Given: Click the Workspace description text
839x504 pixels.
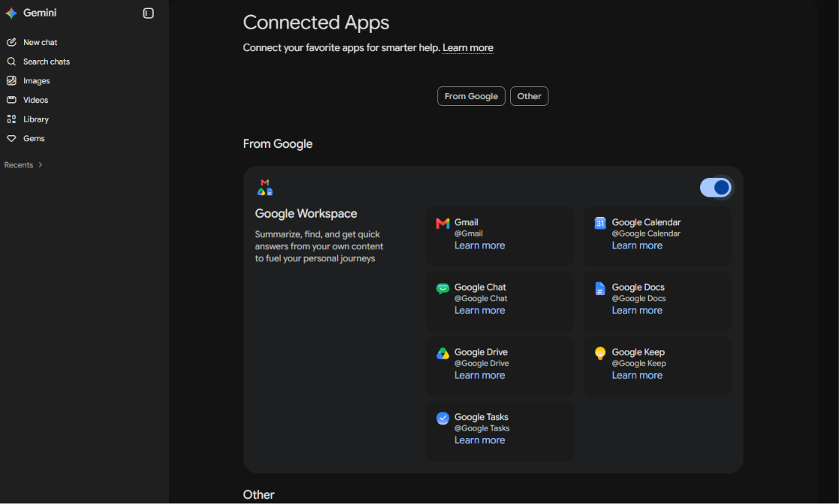Looking at the screenshot, I should [x=319, y=246].
